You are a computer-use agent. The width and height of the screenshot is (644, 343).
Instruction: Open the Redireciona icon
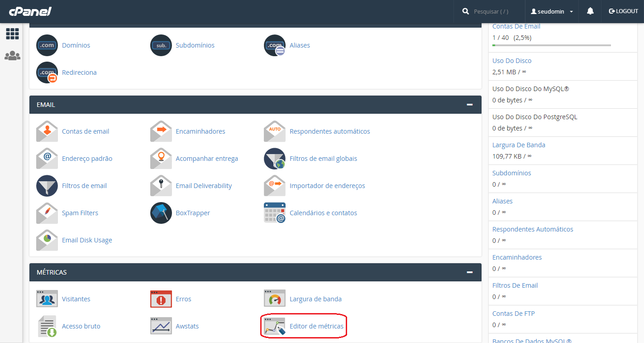[x=47, y=72]
